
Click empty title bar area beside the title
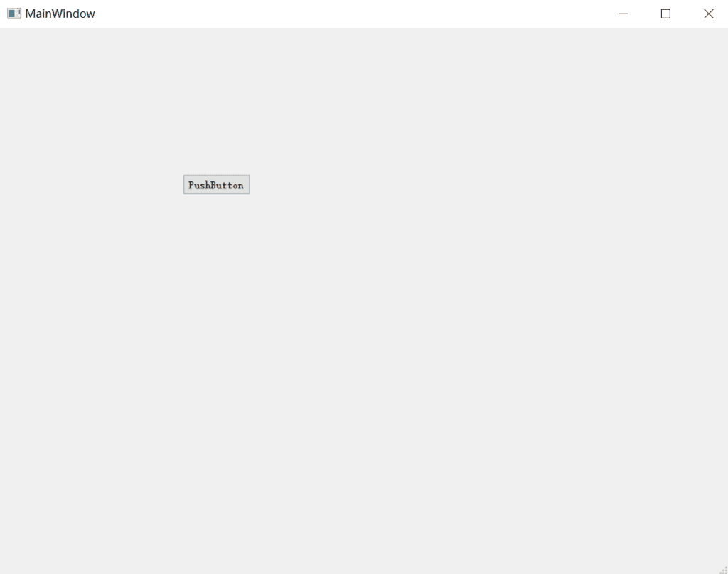pyautogui.click(x=320, y=14)
